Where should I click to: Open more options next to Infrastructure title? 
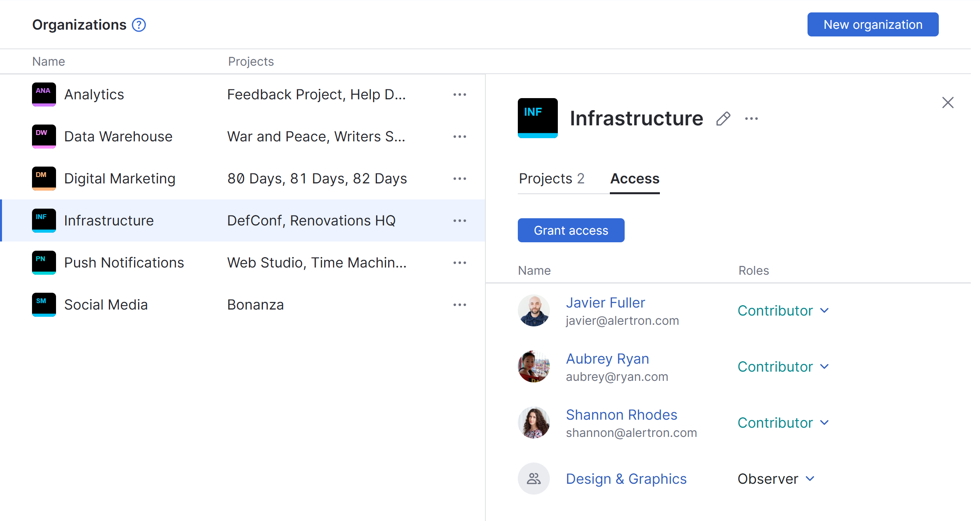(x=751, y=119)
